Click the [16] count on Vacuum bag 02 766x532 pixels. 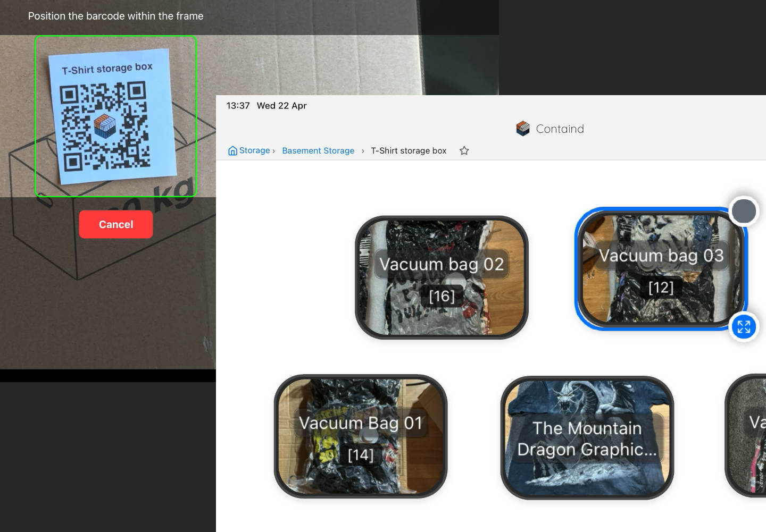[x=442, y=296]
